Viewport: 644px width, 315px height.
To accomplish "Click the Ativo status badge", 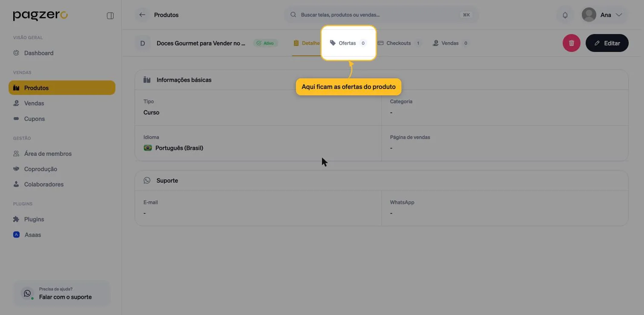I will [265, 43].
